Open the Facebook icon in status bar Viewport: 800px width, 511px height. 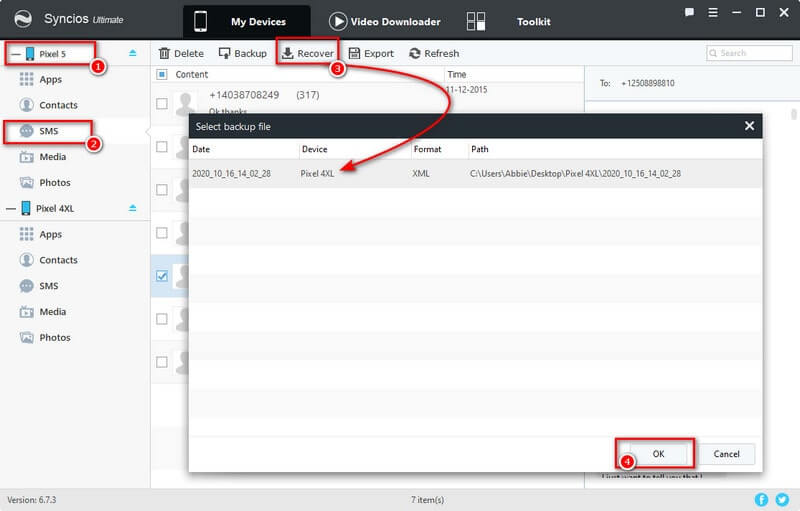pos(762,499)
